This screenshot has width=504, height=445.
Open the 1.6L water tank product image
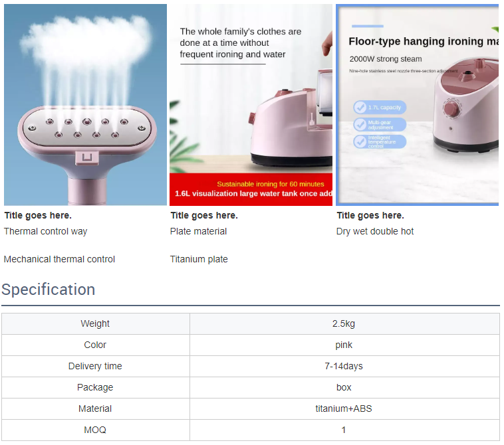(x=251, y=105)
